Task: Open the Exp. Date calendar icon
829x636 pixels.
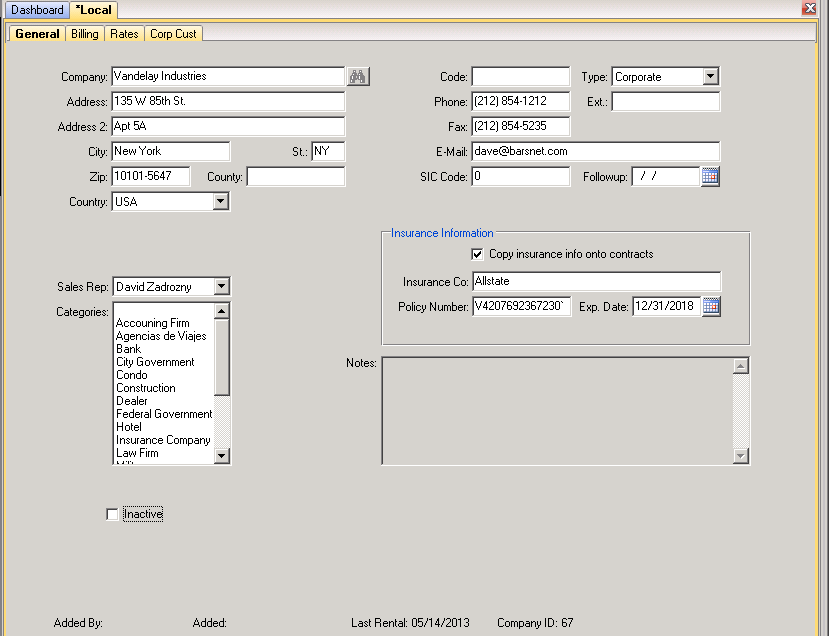Action: tap(711, 306)
